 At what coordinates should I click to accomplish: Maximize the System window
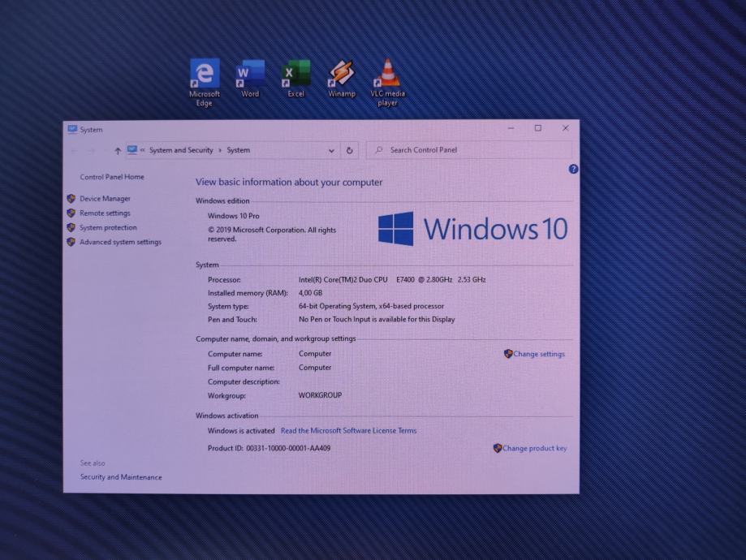click(538, 128)
